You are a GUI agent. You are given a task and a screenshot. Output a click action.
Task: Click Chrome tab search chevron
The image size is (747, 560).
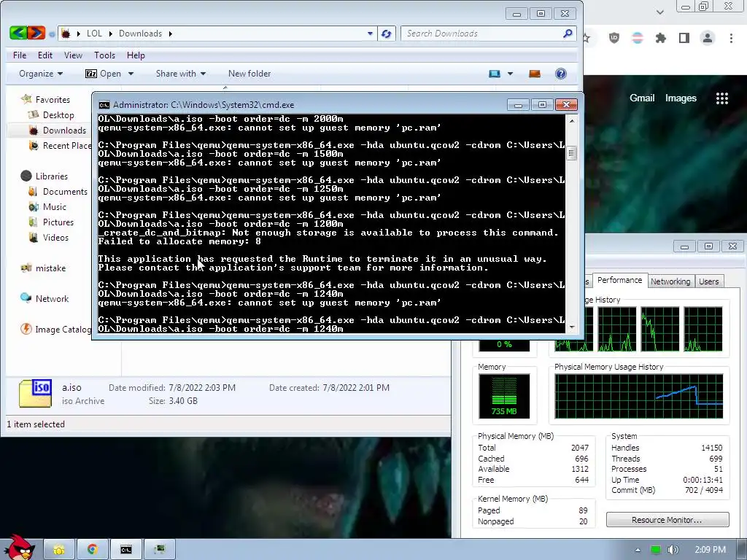pos(659,12)
